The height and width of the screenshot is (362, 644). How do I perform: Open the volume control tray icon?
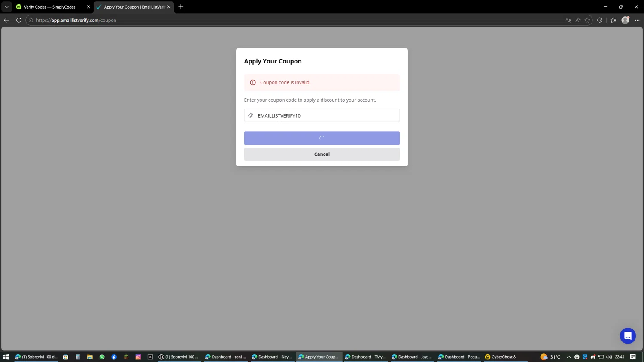click(609, 357)
